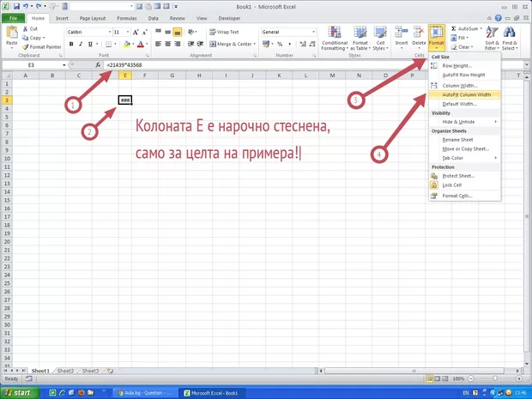Choose AutoFit Column Width from the menu
This screenshot has height=399, width=532.
pyautogui.click(x=464, y=94)
